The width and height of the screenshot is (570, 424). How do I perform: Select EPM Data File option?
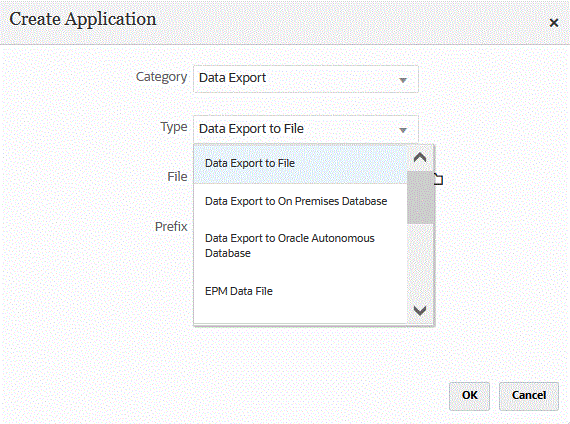click(x=300, y=291)
